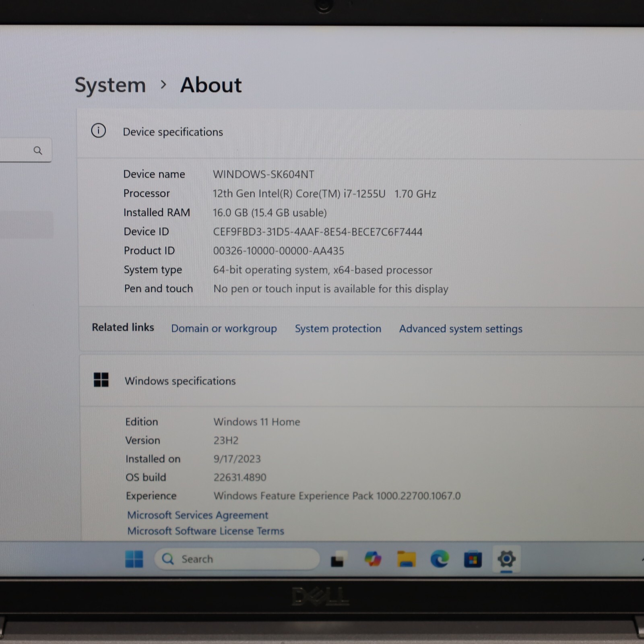644x644 pixels.
Task: Collapse the Device specifications section header
Action: (361, 133)
